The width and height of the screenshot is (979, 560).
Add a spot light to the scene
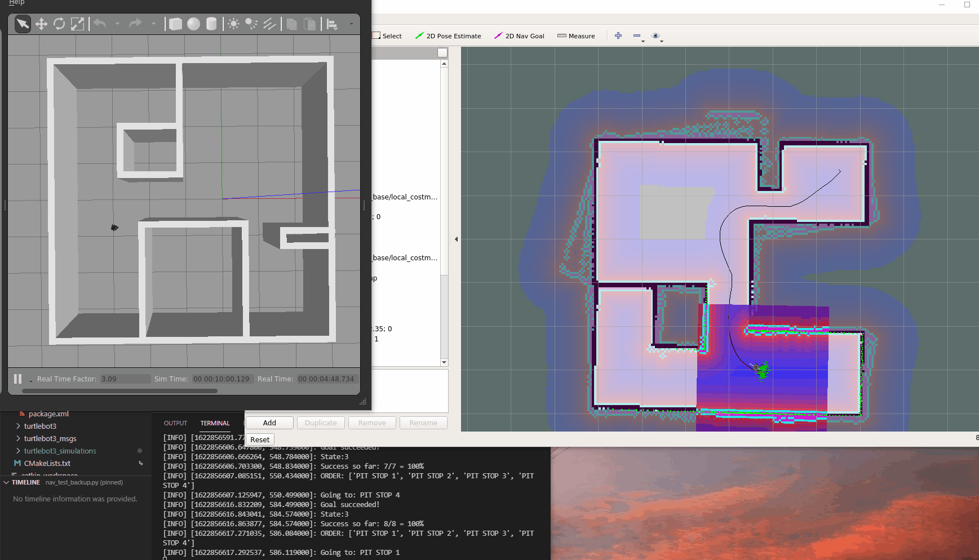[251, 24]
